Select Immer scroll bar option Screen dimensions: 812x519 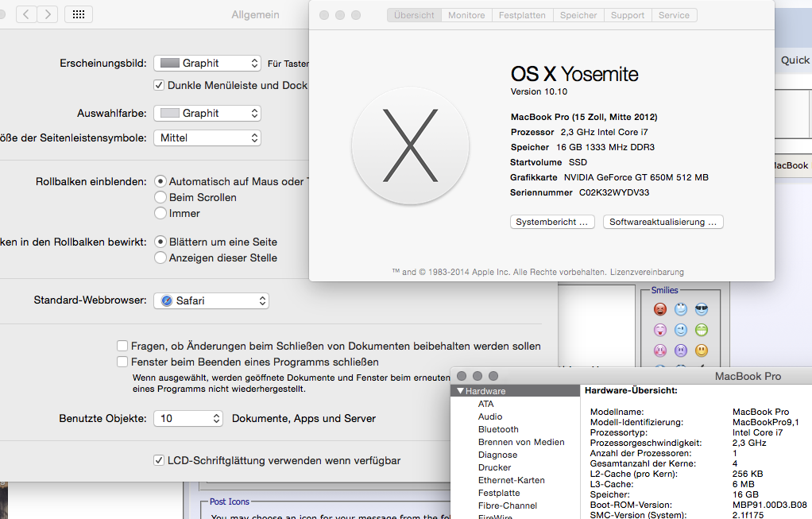click(160, 213)
